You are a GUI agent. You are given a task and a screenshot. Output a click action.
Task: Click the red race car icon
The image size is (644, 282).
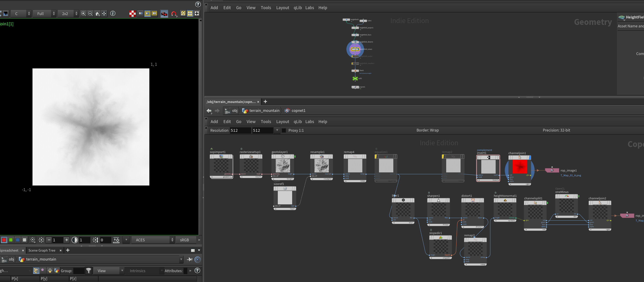pos(164,13)
